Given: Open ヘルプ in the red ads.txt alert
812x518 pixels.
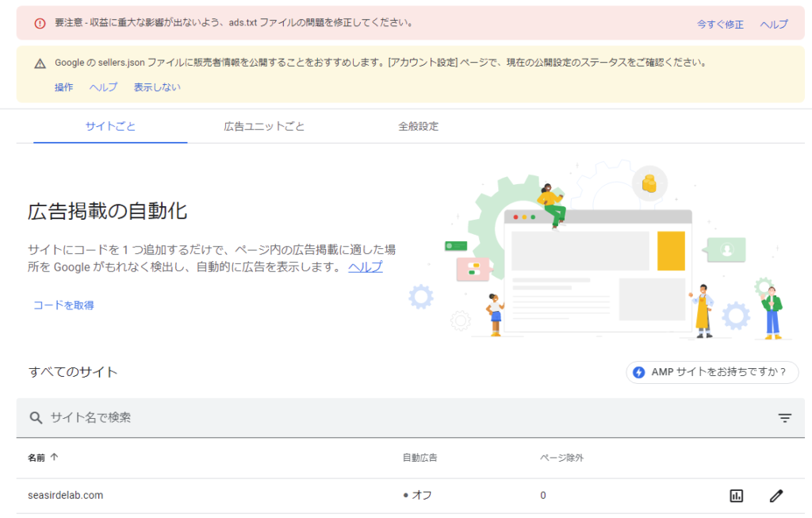Looking at the screenshot, I should coord(774,24).
